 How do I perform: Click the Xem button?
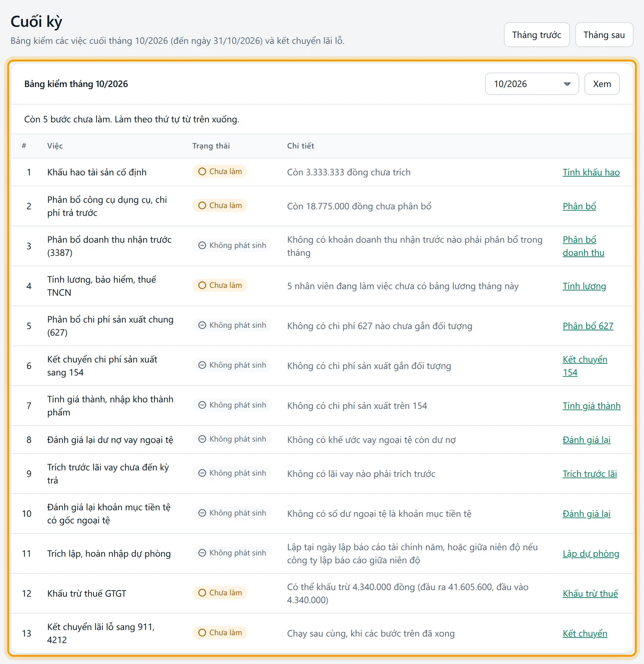602,84
